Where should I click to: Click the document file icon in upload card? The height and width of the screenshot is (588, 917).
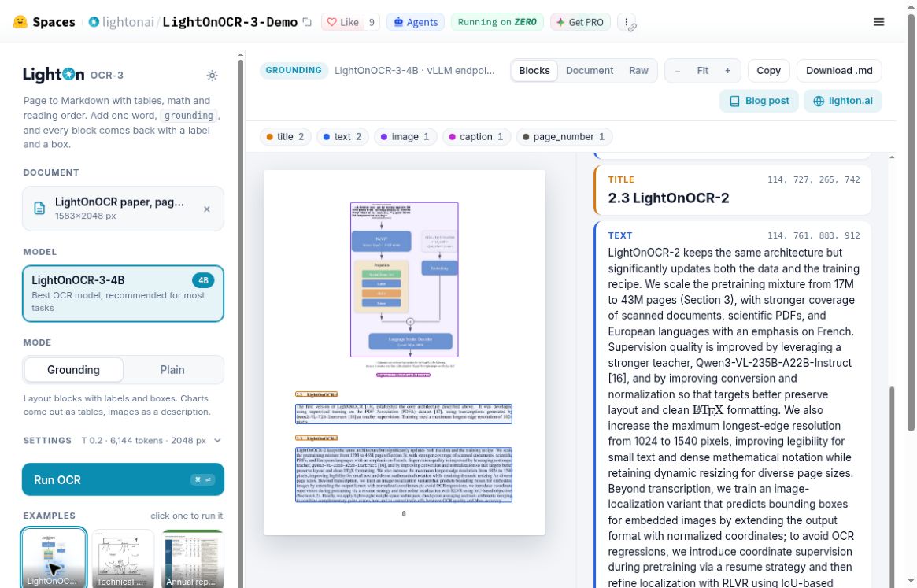(39, 209)
